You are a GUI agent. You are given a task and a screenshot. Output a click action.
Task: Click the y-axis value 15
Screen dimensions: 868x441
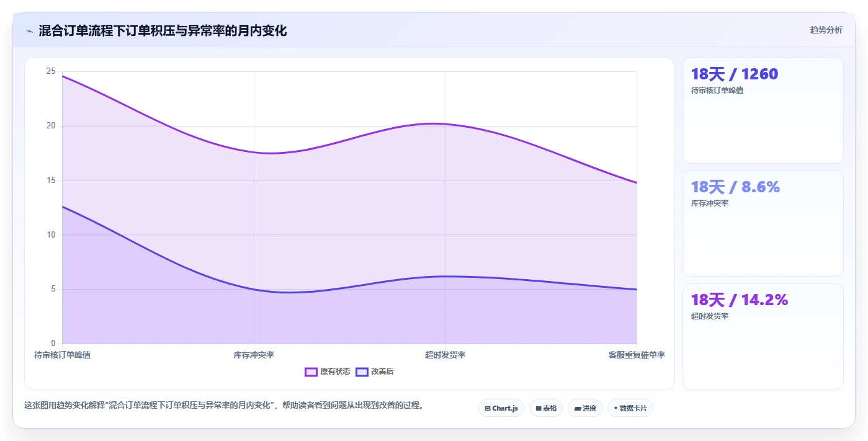click(x=51, y=180)
